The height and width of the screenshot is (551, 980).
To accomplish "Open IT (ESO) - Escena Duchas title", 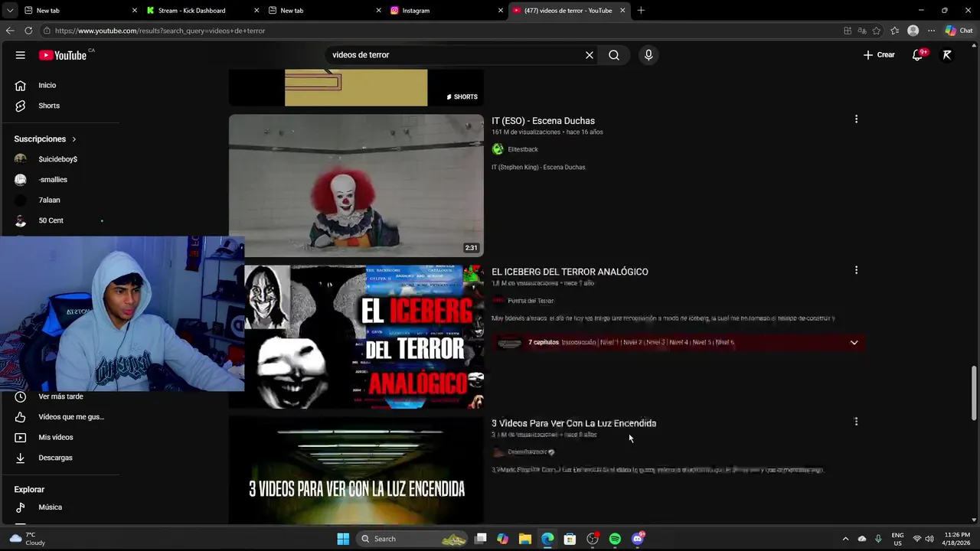I will click(x=543, y=121).
